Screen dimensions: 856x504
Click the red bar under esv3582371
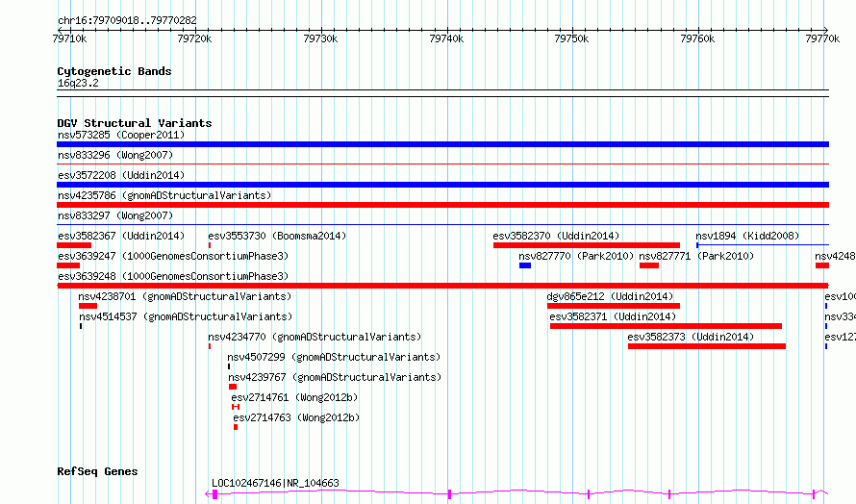[x=666, y=326]
